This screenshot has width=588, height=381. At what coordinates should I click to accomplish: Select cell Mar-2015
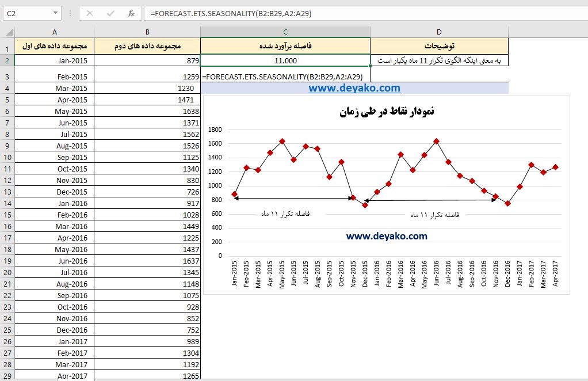[x=55, y=88]
